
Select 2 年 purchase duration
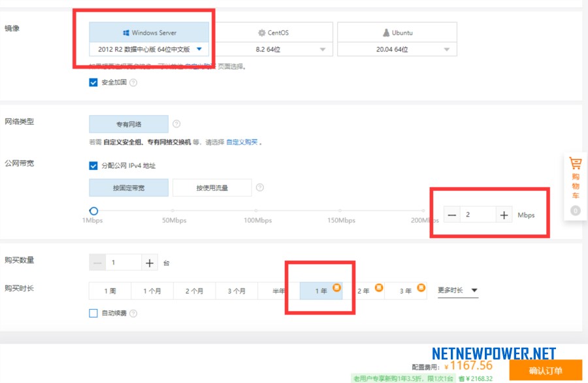point(363,291)
